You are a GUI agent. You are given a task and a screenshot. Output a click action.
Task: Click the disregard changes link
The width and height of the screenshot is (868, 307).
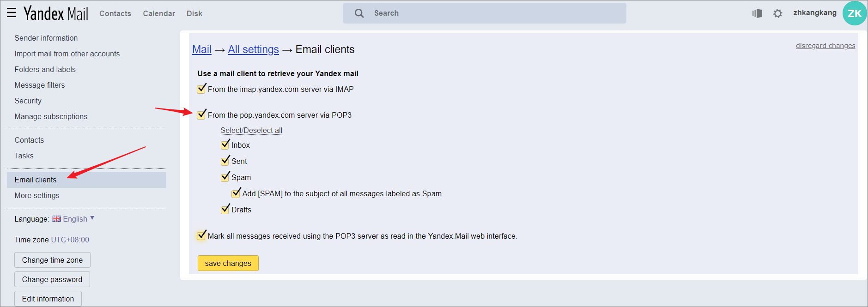tap(825, 46)
